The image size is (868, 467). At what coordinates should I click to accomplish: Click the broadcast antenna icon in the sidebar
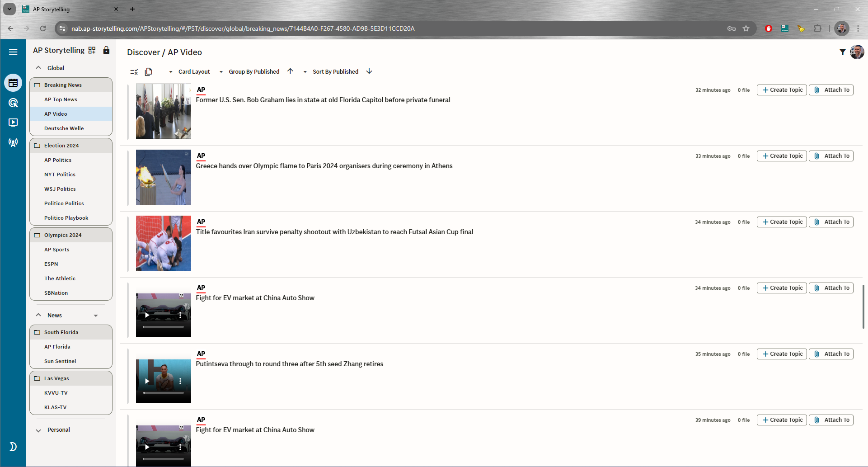click(13, 142)
